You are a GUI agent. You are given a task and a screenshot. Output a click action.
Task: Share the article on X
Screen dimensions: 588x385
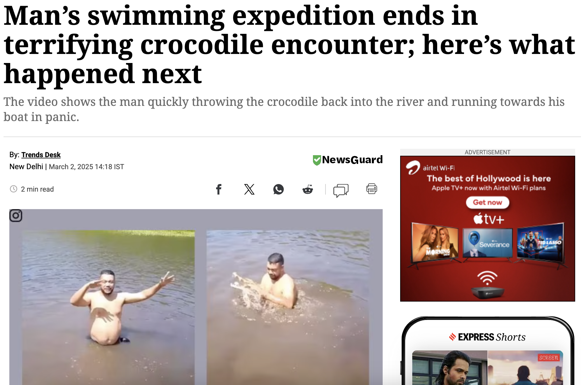tap(249, 189)
